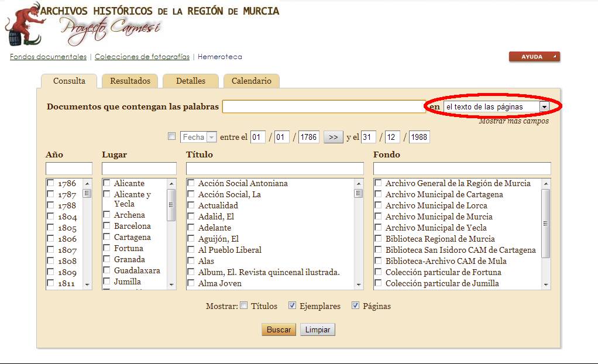Enable the Fecha date filter checkbox

[171, 136]
